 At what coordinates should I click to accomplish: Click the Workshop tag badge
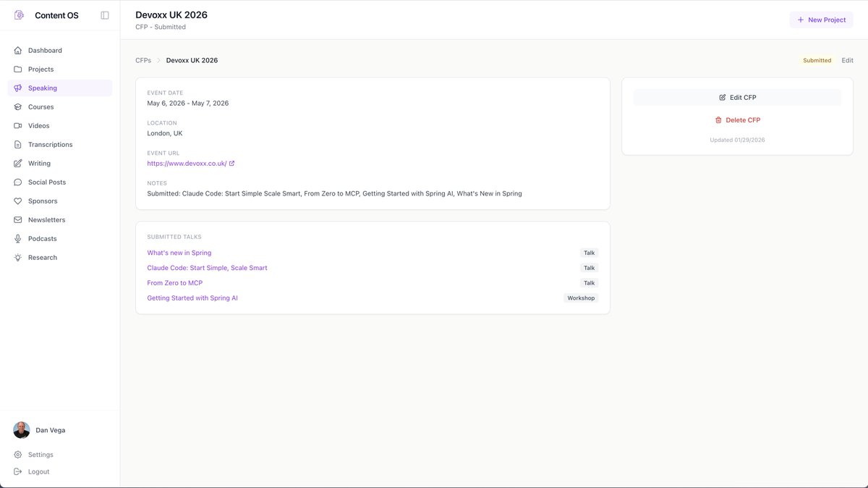[x=581, y=298]
